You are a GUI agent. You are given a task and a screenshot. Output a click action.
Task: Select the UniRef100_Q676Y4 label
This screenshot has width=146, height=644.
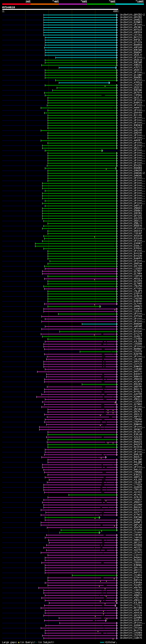131,93
